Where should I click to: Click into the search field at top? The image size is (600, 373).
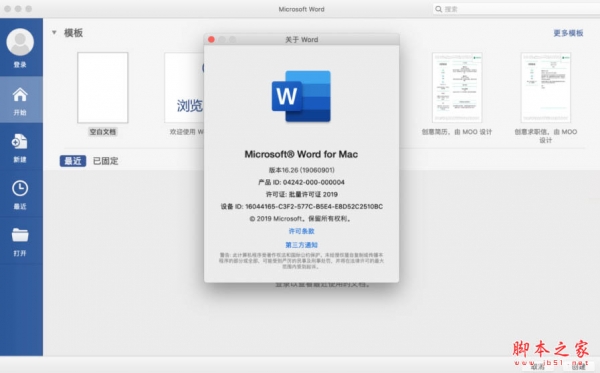coord(518,9)
